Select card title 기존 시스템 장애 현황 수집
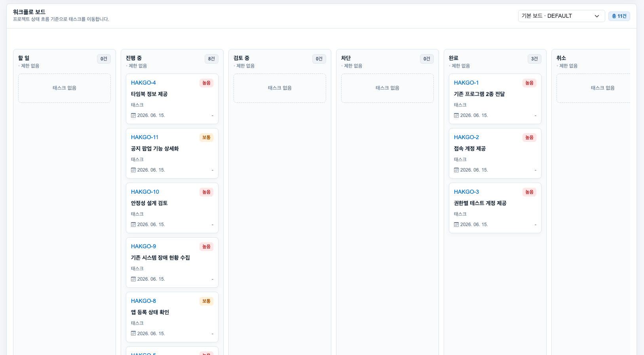The height and width of the screenshot is (355, 644). [x=160, y=258]
